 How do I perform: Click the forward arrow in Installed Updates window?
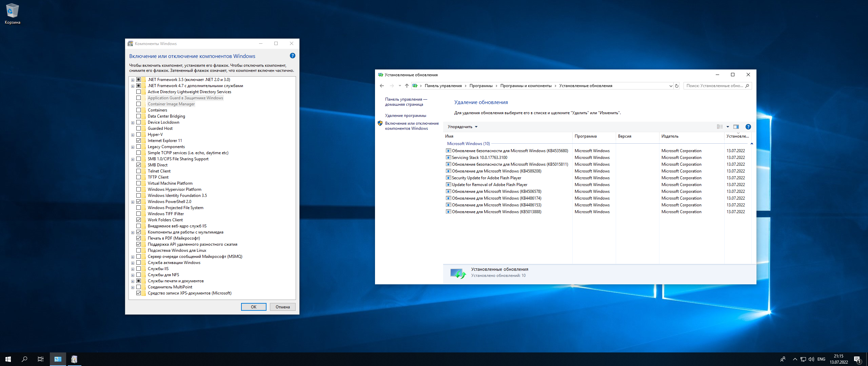(x=392, y=86)
